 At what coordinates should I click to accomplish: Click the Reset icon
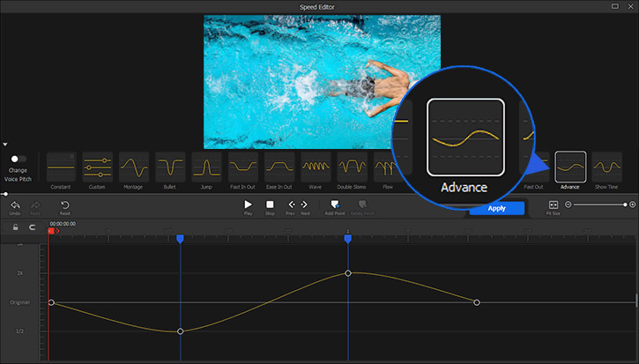click(64, 205)
